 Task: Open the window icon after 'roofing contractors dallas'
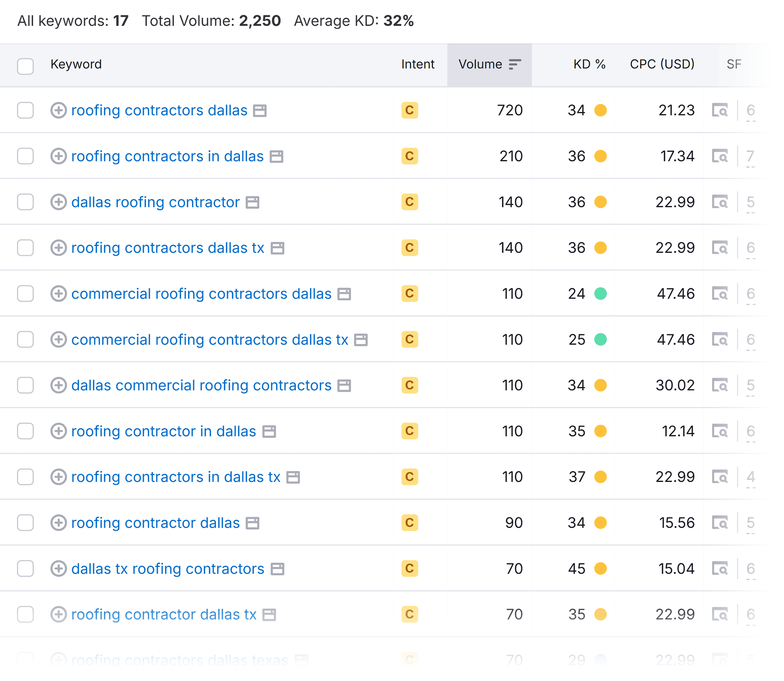click(x=260, y=111)
